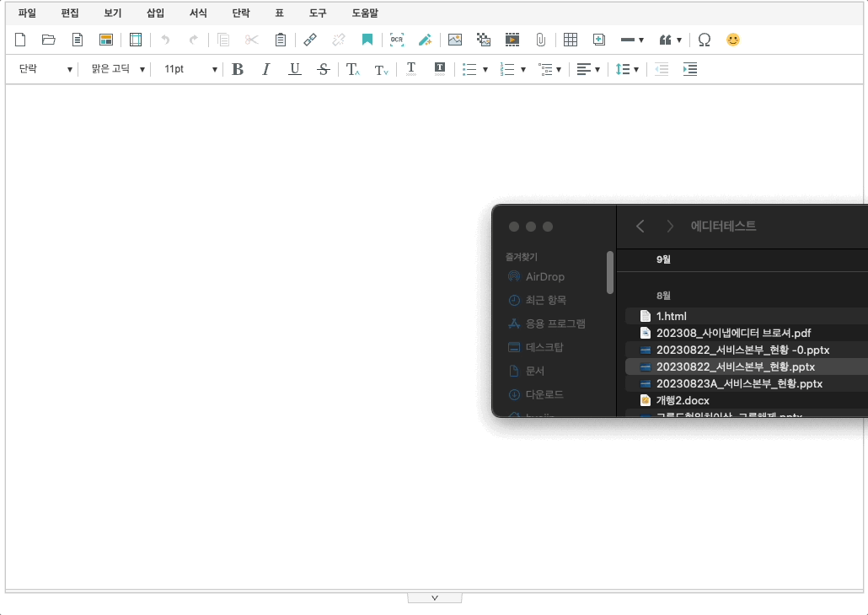Insert an image using the image icon
This screenshot has height=615, width=868.
click(x=455, y=40)
